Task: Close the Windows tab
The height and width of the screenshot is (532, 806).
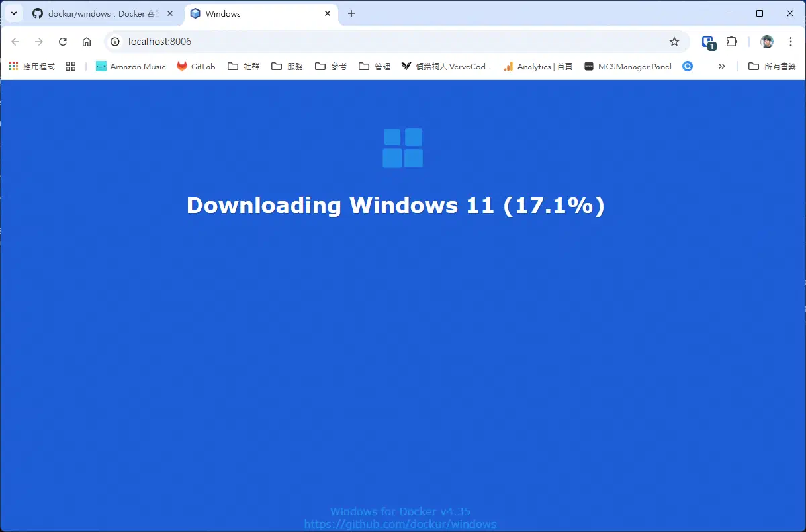Action: [328, 13]
